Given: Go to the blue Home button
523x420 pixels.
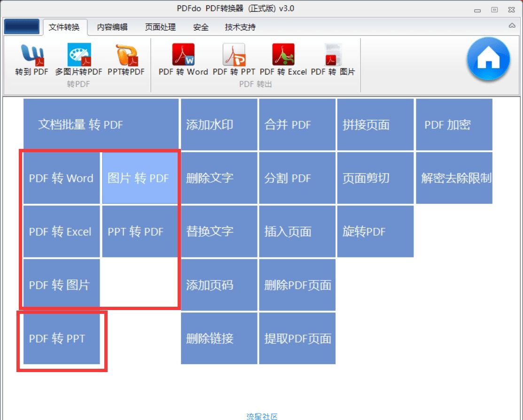Looking at the screenshot, I should tap(488, 59).
